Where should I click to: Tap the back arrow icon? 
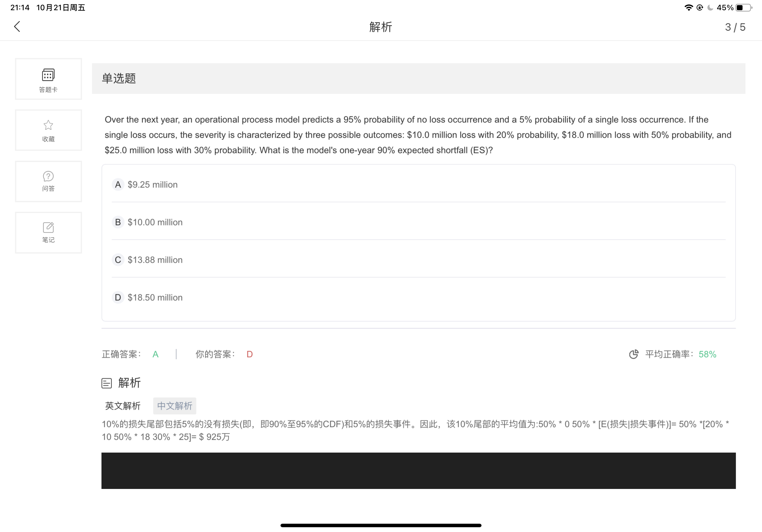point(17,26)
